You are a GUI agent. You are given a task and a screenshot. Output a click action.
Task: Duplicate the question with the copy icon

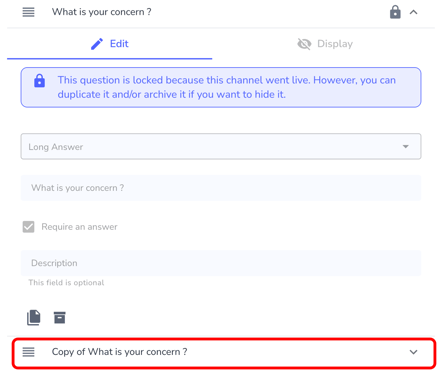tap(34, 317)
